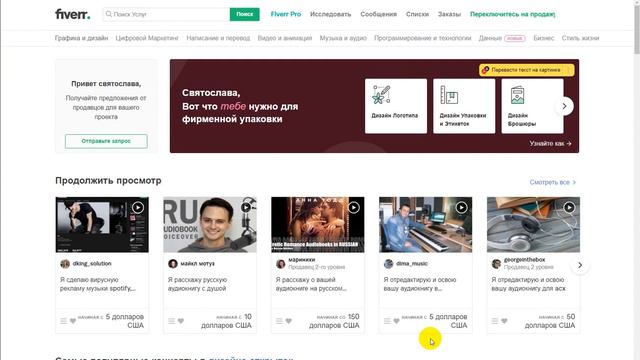Click seller name georgeinthebox
The image size is (640, 360).
tap(524, 260)
